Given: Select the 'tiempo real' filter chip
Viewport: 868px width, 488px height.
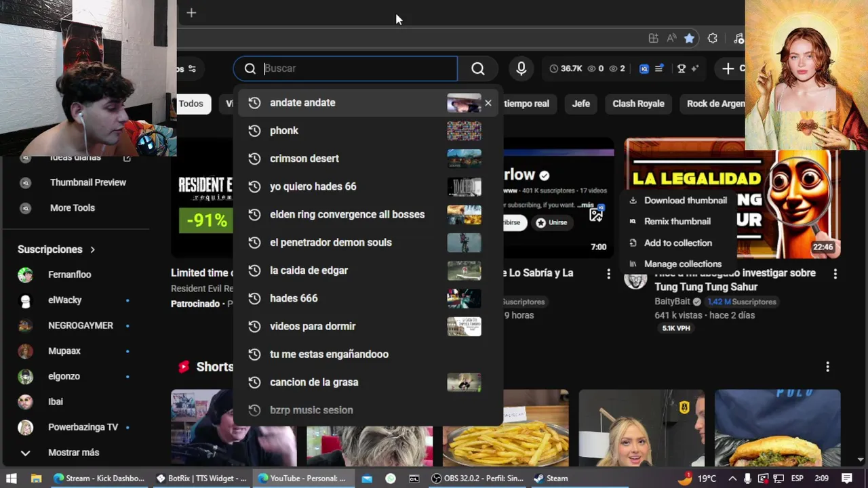Looking at the screenshot, I should pos(526,104).
